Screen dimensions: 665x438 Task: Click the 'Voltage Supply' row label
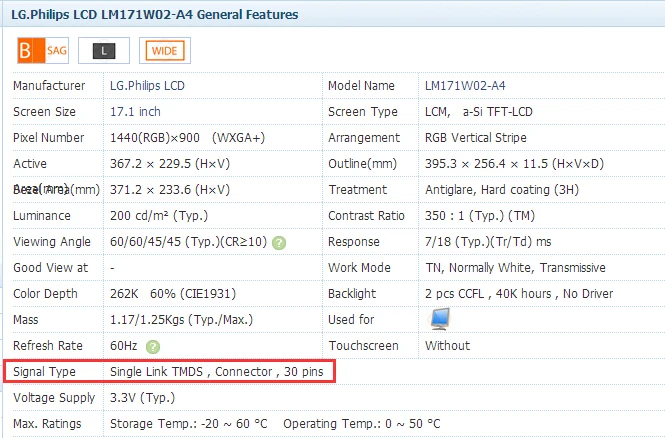point(54,398)
